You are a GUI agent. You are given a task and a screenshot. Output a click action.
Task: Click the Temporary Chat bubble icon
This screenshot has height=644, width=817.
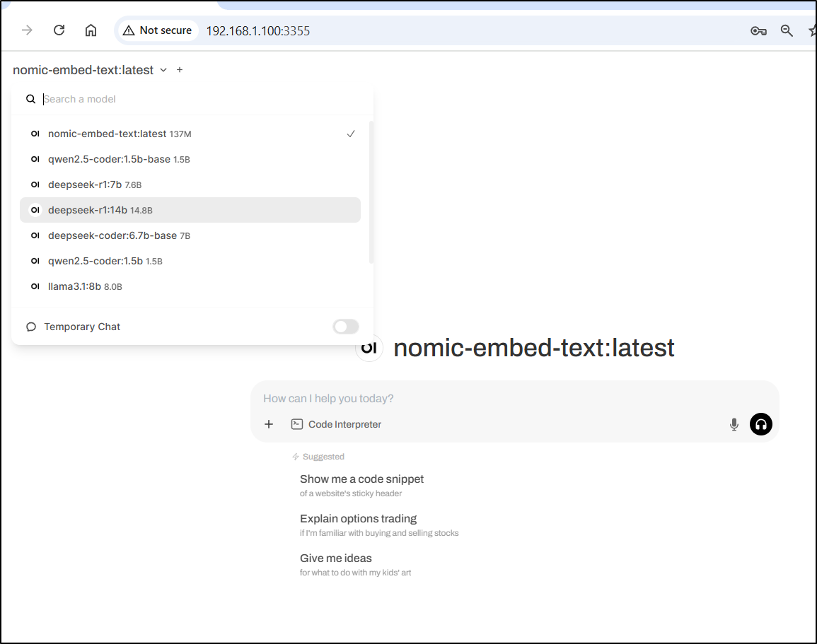pos(31,327)
